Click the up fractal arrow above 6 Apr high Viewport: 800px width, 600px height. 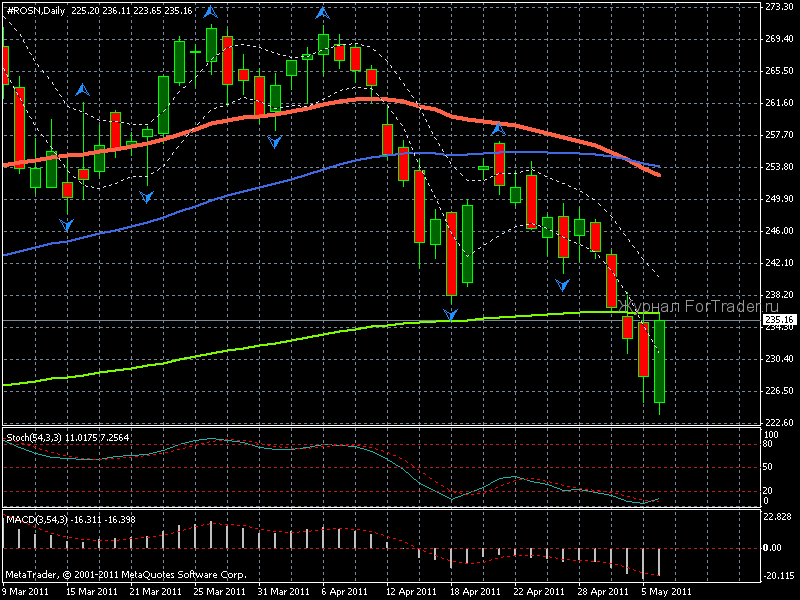[323, 12]
